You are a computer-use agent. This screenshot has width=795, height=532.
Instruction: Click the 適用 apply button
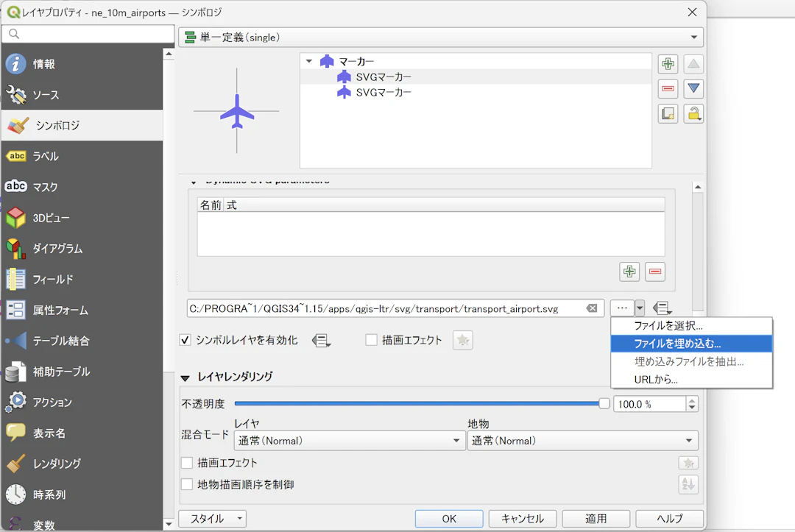coord(596,519)
